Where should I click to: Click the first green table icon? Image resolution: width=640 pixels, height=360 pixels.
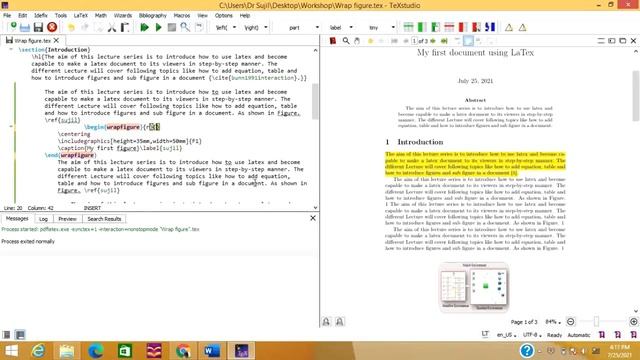[408, 27]
